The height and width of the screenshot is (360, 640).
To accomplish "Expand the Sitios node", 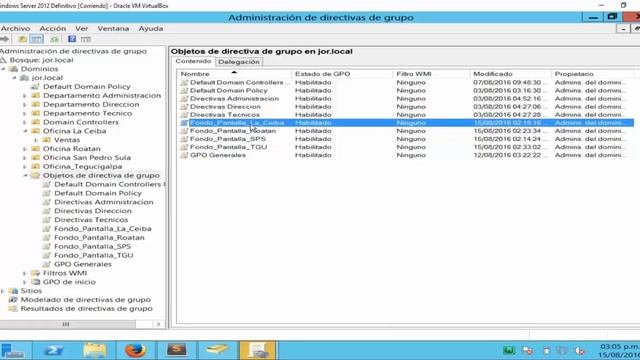I will point(3,291).
